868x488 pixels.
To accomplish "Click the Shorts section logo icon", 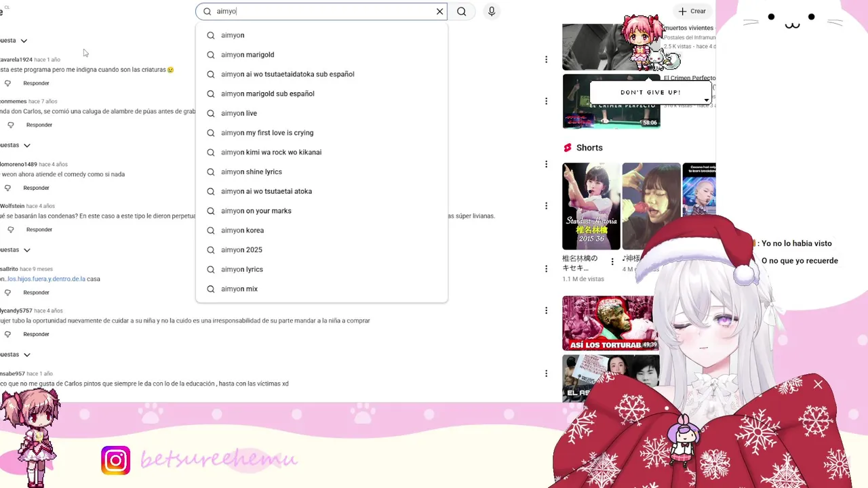I will [568, 148].
